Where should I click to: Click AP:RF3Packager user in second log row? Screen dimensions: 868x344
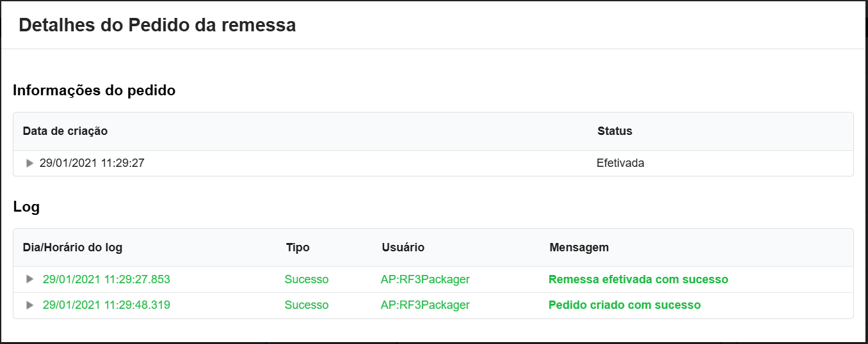pyautogui.click(x=425, y=305)
